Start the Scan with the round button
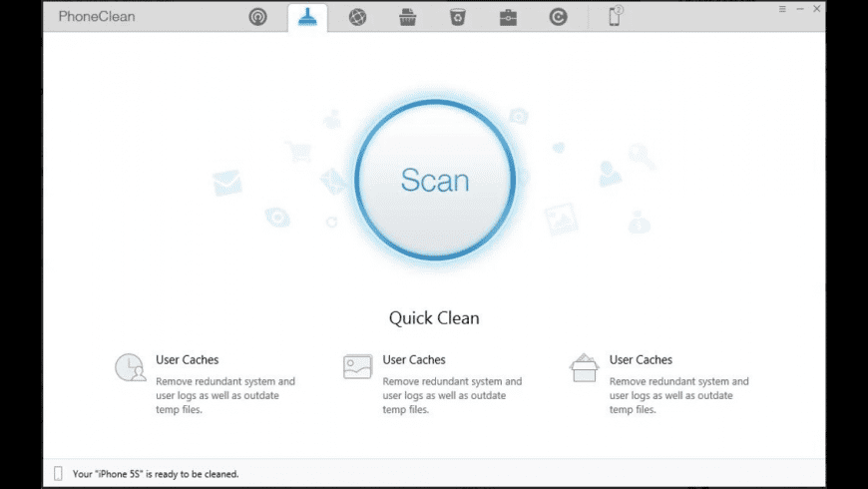Screen dimensions: 868x489 [435, 180]
